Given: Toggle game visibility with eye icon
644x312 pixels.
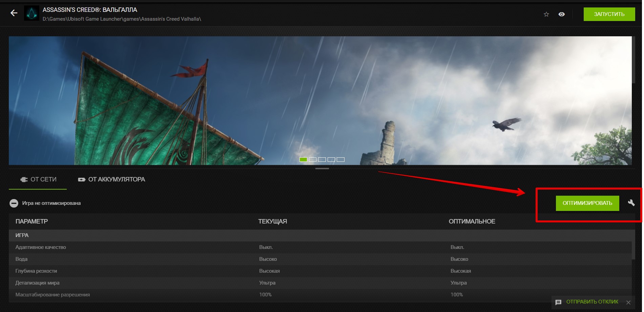Looking at the screenshot, I should click(x=561, y=14).
